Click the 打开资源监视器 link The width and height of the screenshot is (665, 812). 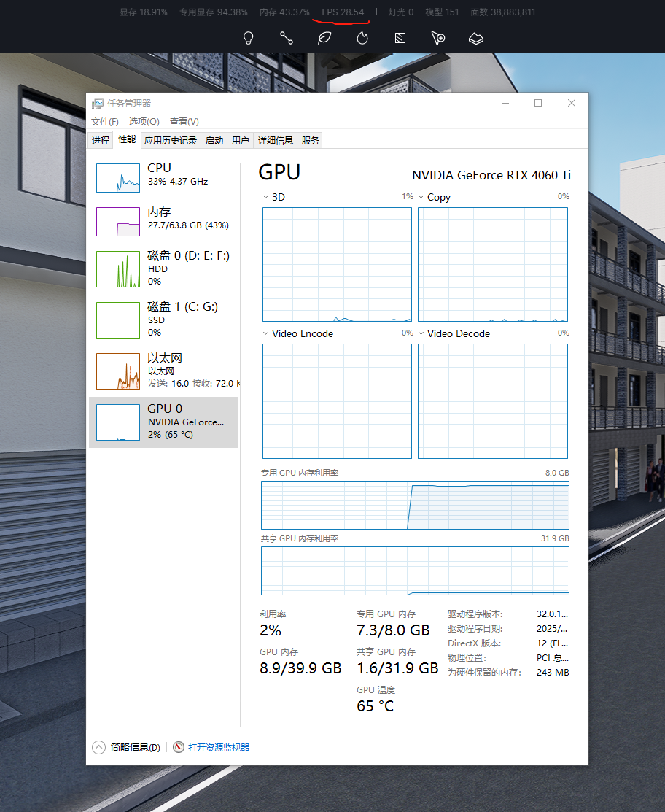click(219, 747)
